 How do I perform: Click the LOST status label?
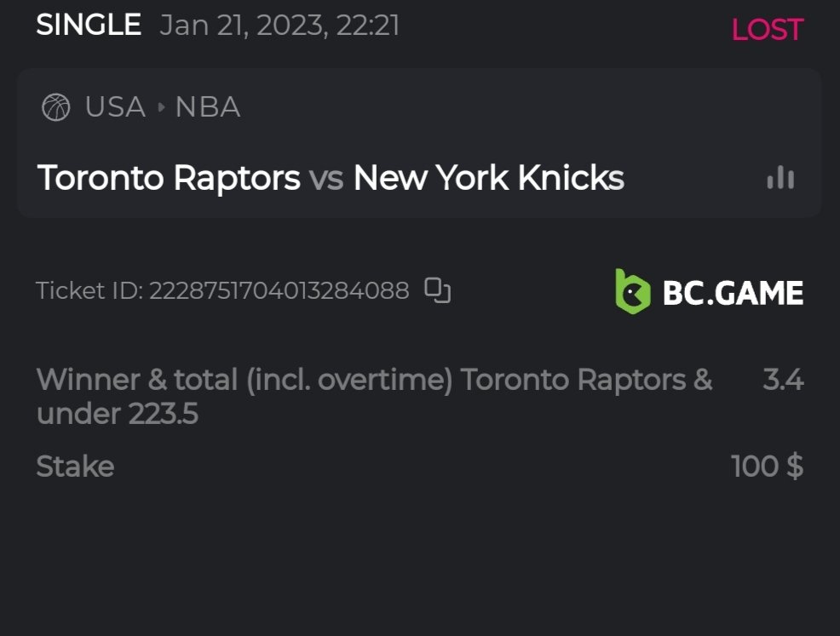pyautogui.click(x=767, y=30)
